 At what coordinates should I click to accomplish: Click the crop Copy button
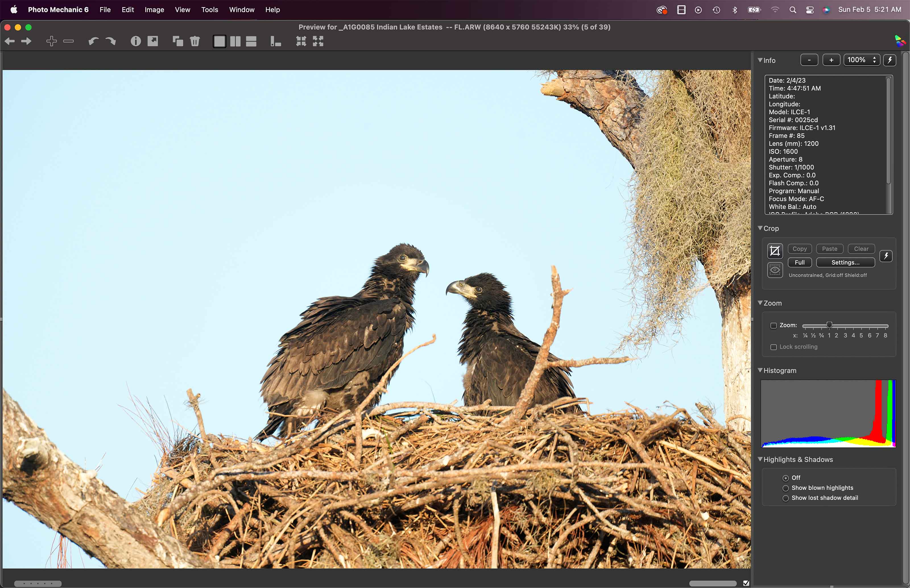tap(800, 249)
